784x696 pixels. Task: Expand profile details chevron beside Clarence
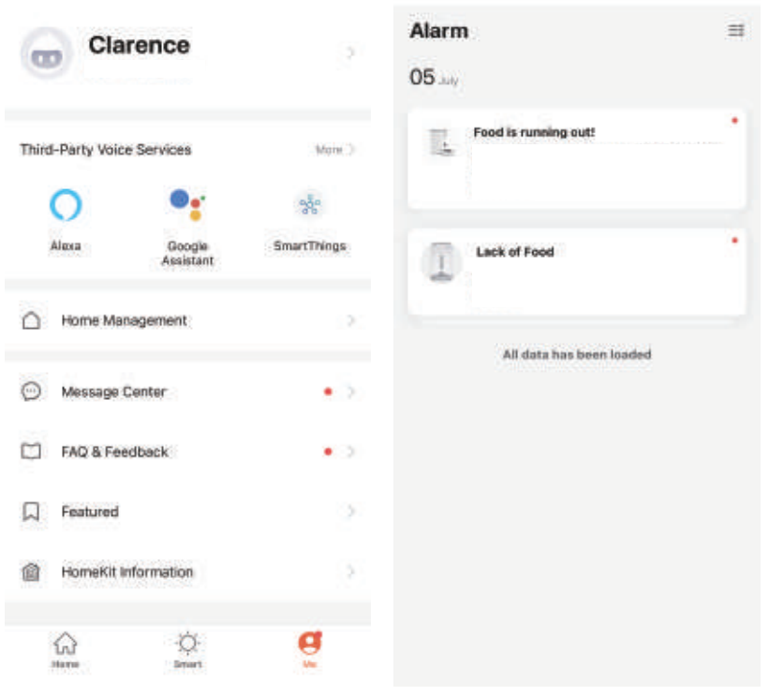tap(351, 53)
